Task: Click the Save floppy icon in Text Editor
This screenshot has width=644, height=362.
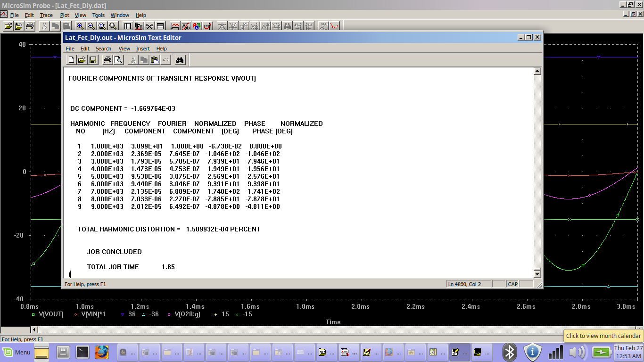Action: (93, 60)
